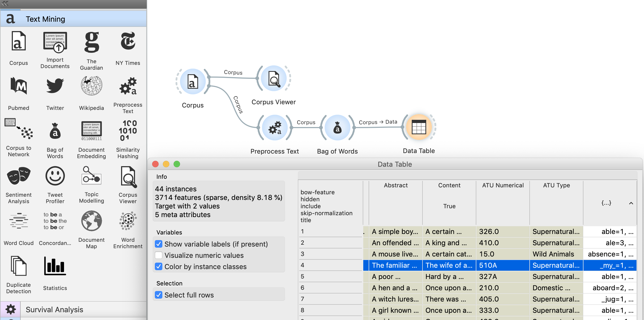
Task: Click the Sentiment Analysis widget icon
Action: (18, 176)
